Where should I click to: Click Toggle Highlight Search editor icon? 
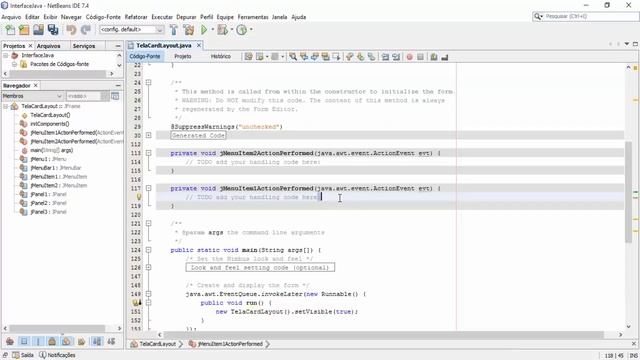[325, 57]
